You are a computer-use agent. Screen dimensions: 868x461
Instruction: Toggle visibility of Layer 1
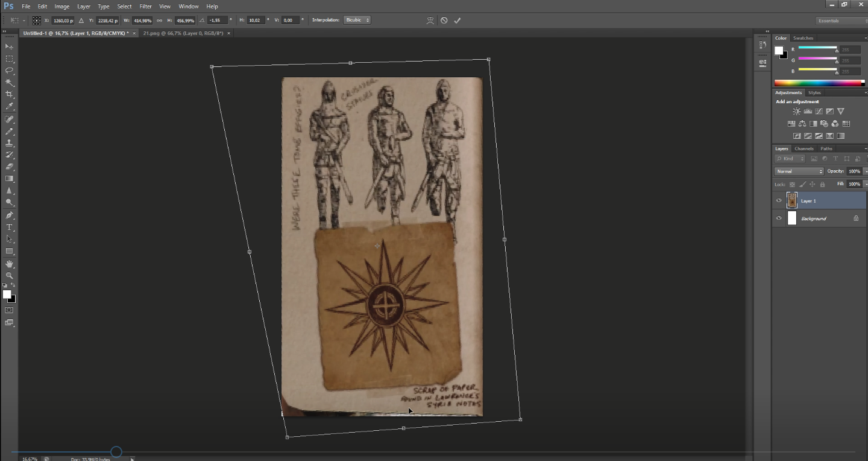(779, 200)
